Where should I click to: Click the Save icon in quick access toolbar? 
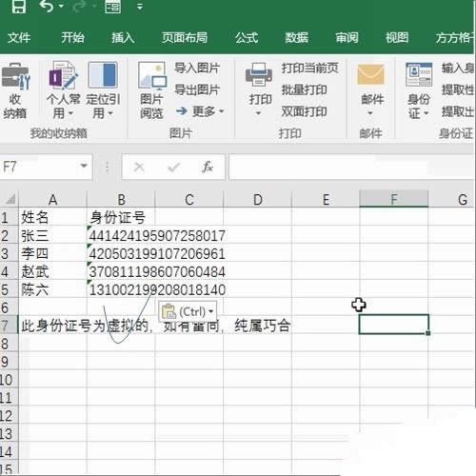coord(19,6)
